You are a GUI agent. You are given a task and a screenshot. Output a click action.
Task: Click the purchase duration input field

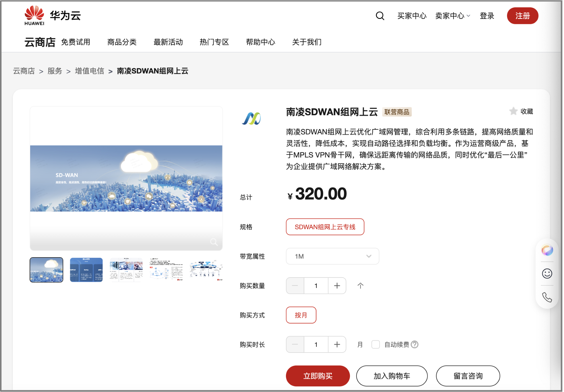tap(316, 344)
